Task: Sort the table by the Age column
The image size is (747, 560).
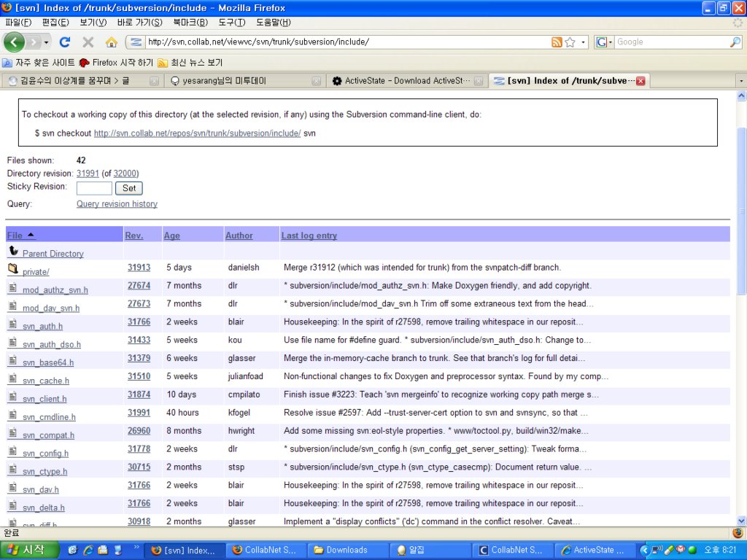Action: [172, 236]
